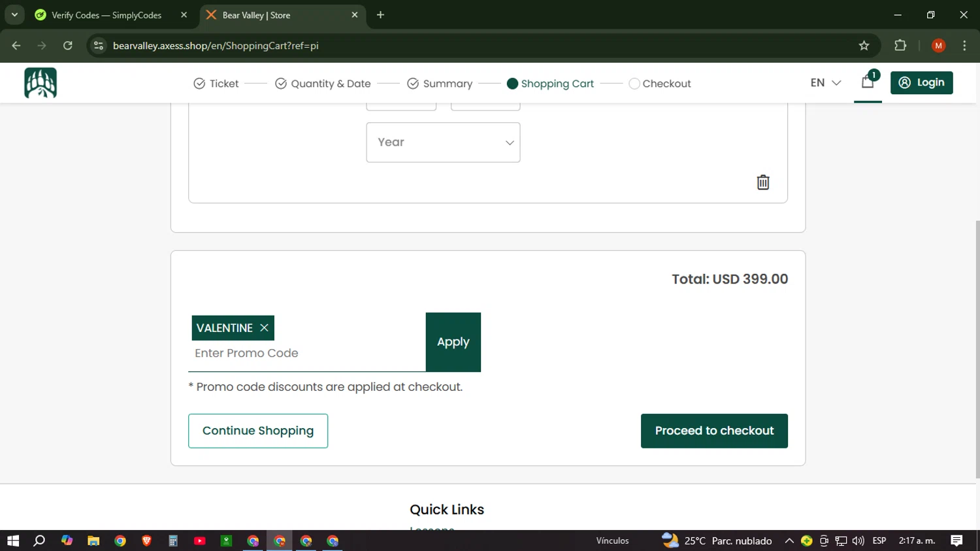Image resolution: width=980 pixels, height=551 pixels.
Task: Go to the Ticket step
Action: coord(216,84)
